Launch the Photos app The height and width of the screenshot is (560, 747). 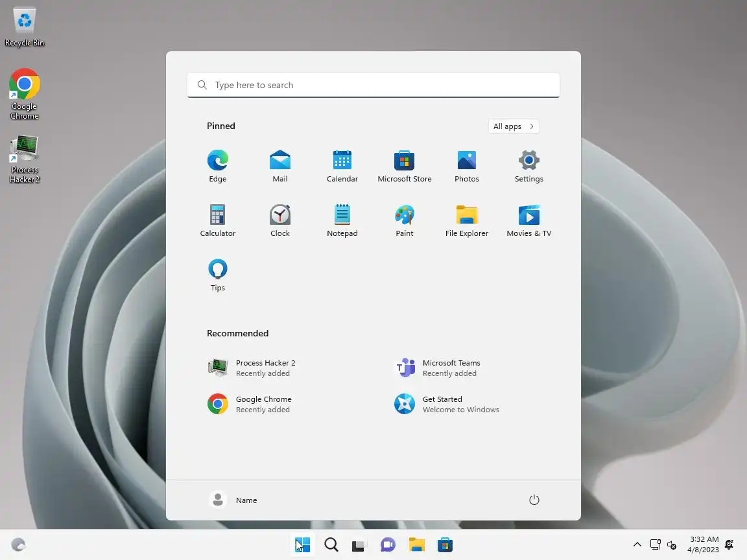(467, 166)
